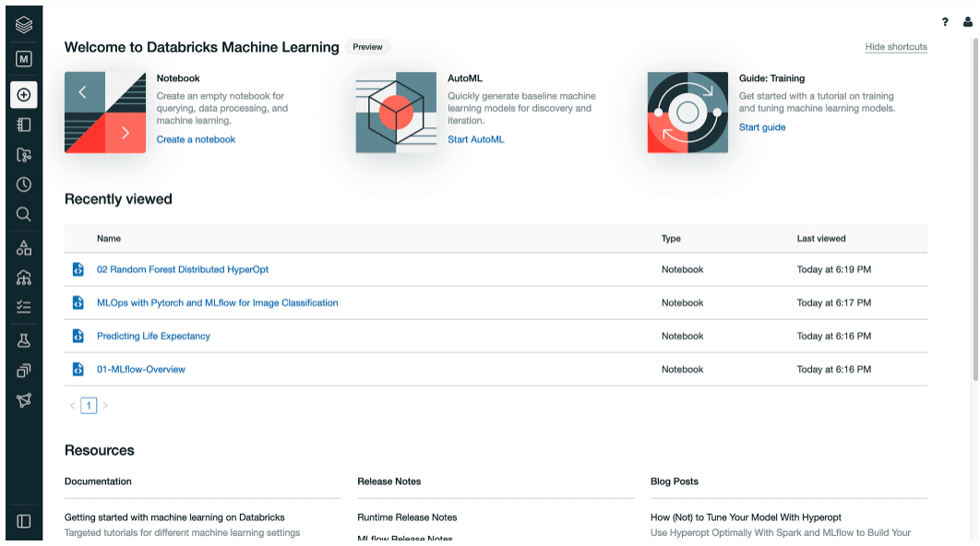Open the Feature Store icon in sidebar
This screenshot has height=546, width=980.
24,371
